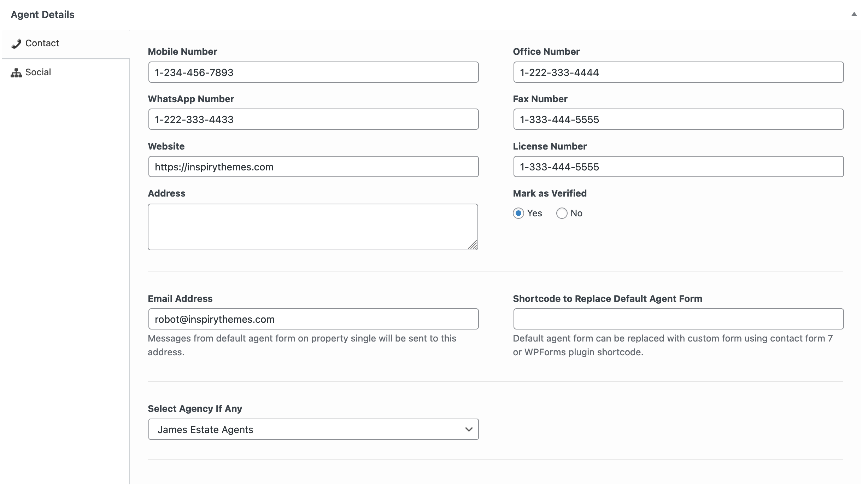Click the Website URL field
868x490 pixels.
[313, 167]
